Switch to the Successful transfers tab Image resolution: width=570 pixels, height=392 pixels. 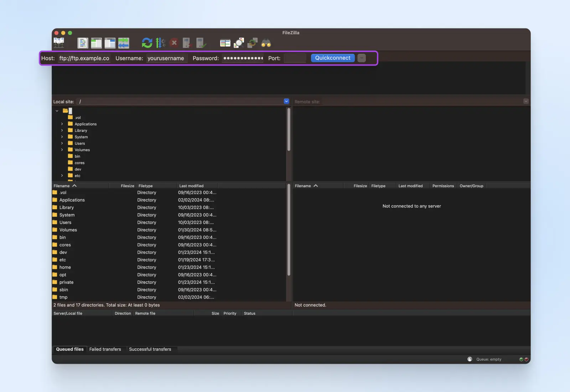(150, 349)
